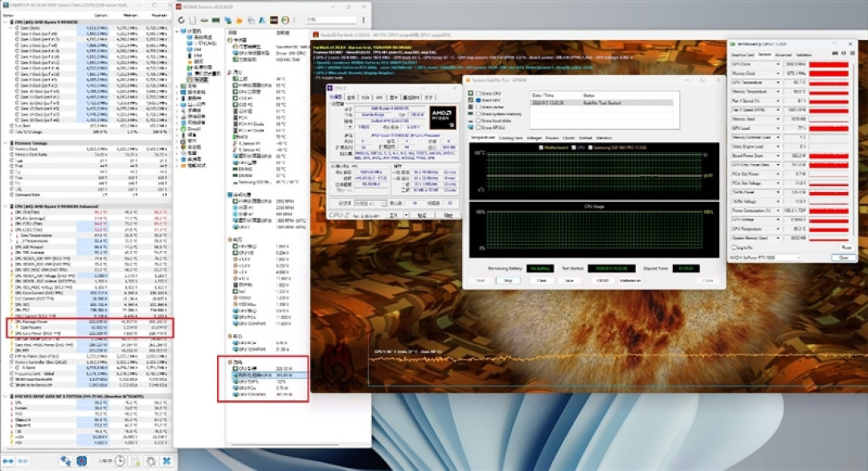
Task: Click the GPU-Z refresh icon
Action: coord(844,53)
